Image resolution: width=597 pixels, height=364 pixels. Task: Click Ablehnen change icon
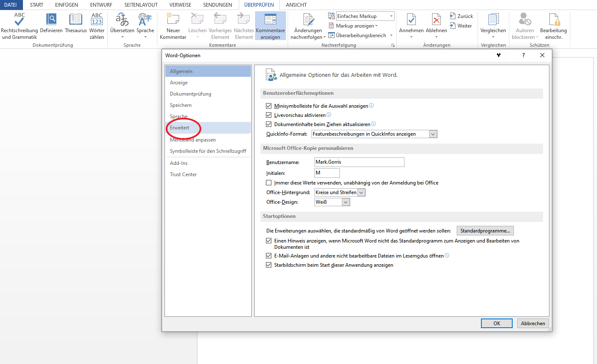pyautogui.click(x=436, y=20)
